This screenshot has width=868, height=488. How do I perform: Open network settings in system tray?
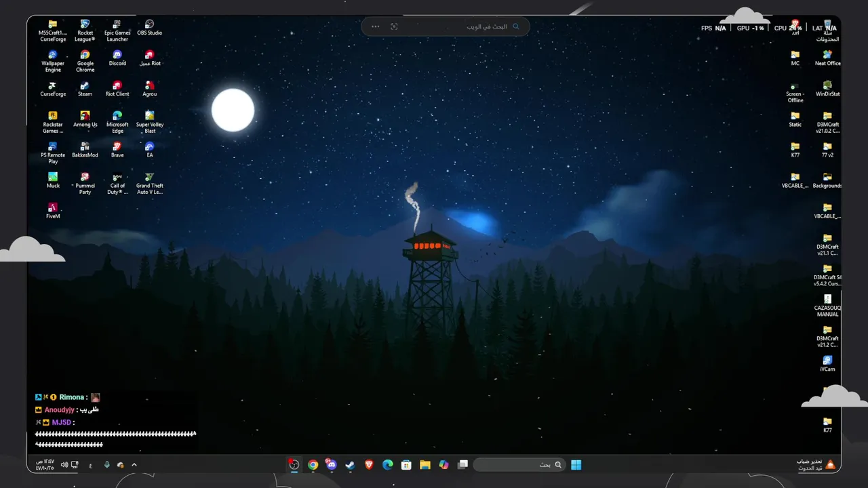tap(75, 465)
